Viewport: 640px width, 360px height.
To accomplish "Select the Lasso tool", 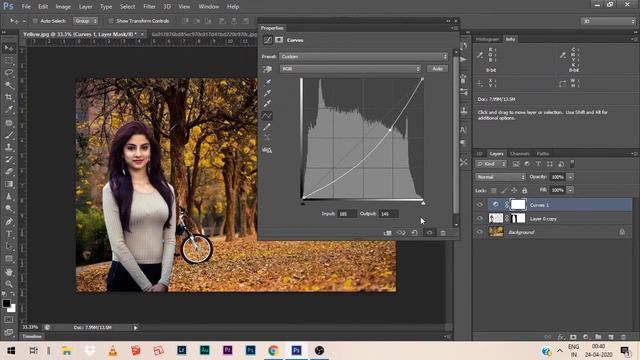I will tap(9, 73).
